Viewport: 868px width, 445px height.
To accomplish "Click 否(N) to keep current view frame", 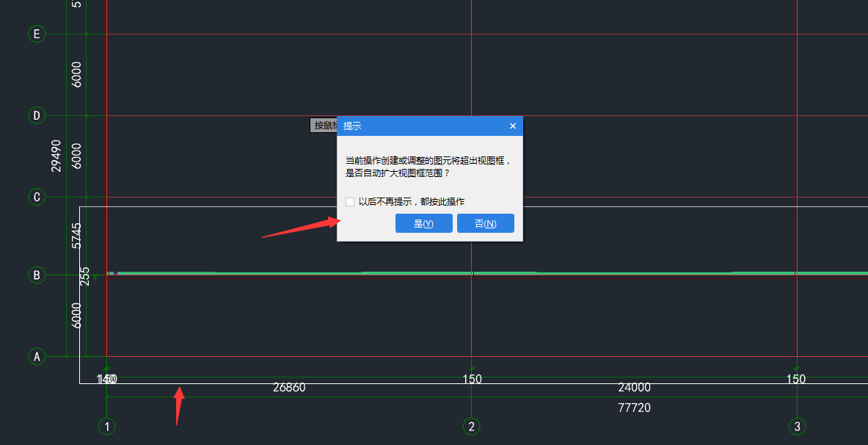I will [485, 222].
